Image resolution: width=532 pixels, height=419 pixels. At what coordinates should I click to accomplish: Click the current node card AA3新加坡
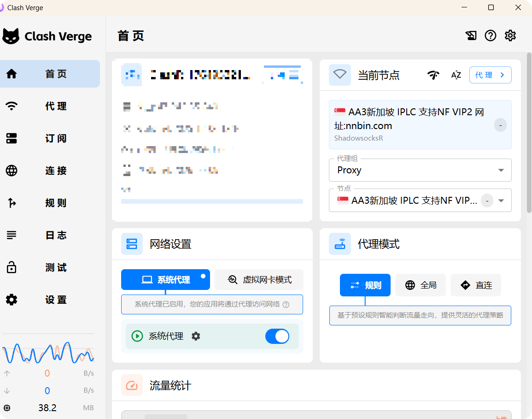tap(410, 124)
